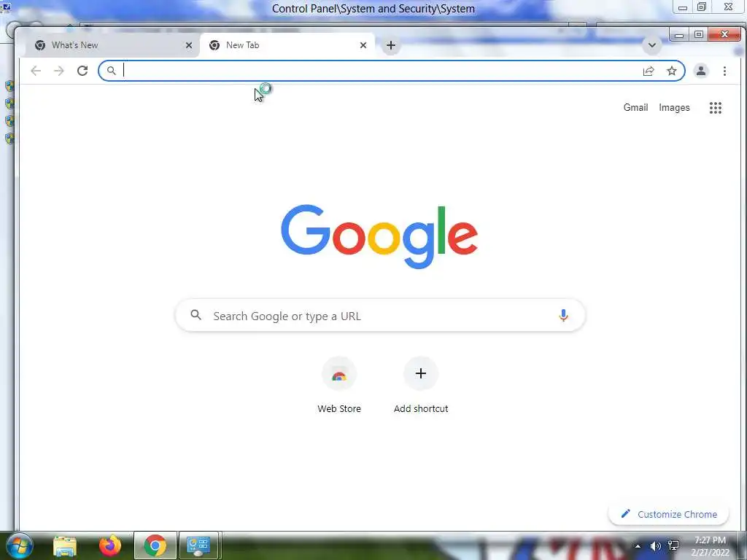Click the Customize Chrome button

[668, 514]
